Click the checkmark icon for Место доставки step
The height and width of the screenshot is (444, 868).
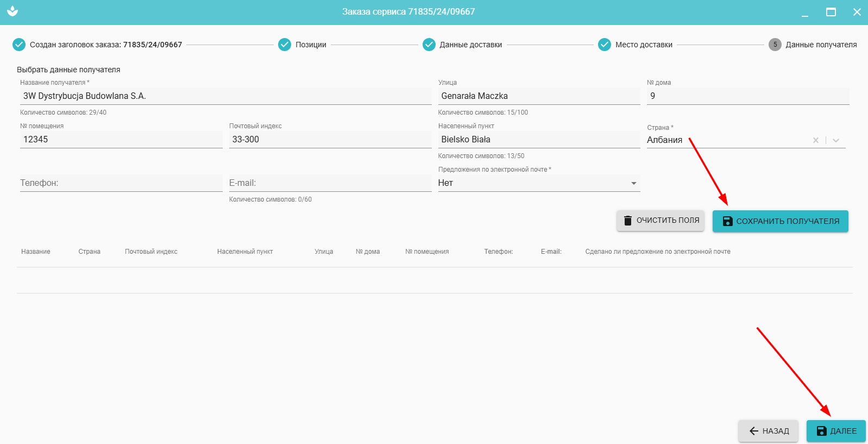coord(605,45)
